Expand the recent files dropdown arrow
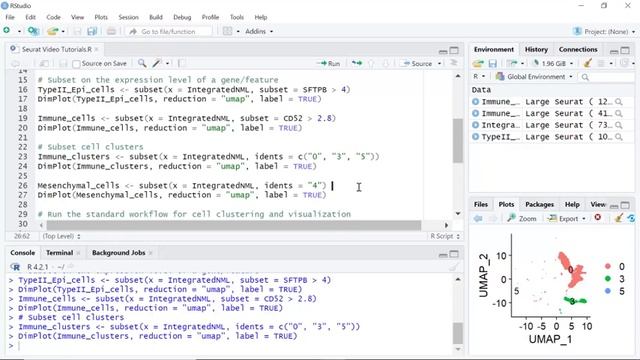The width and height of the screenshot is (640, 360). (x=63, y=31)
